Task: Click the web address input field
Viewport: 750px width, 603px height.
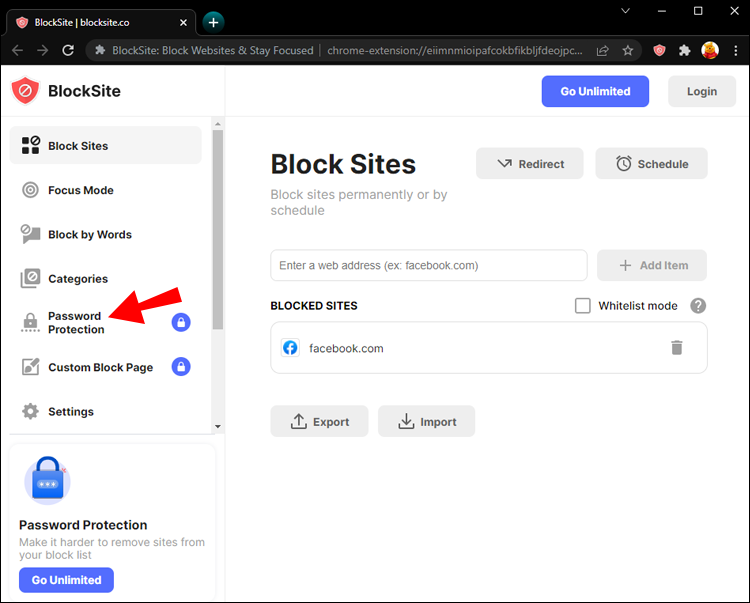Action: pos(428,266)
